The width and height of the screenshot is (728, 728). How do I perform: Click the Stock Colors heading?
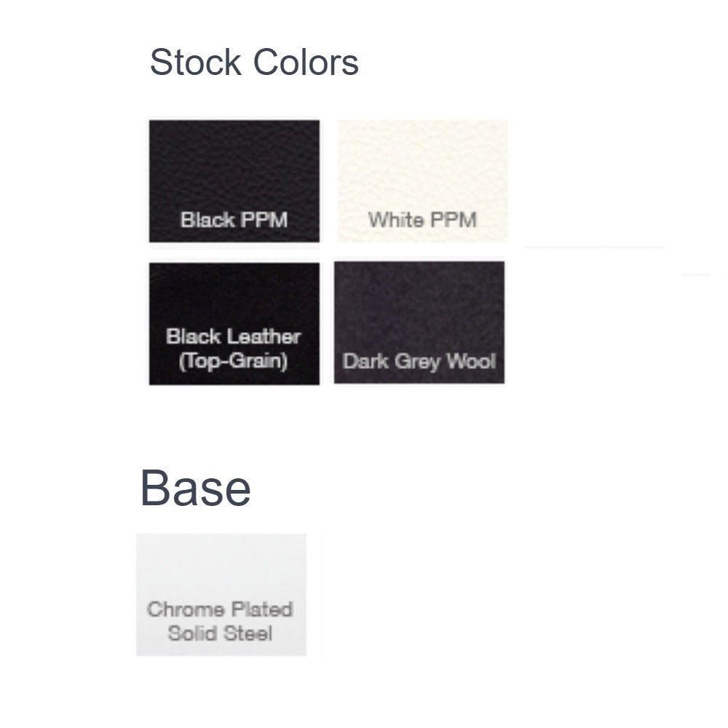coord(254,63)
